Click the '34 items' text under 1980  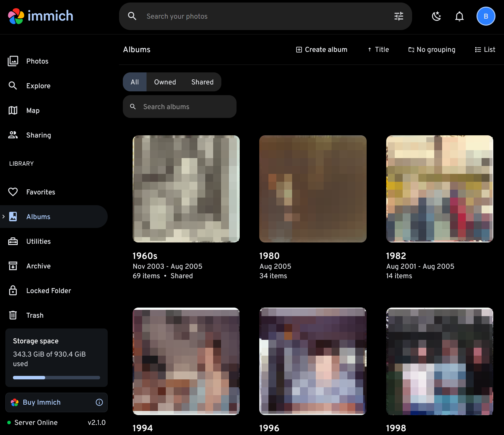(273, 276)
